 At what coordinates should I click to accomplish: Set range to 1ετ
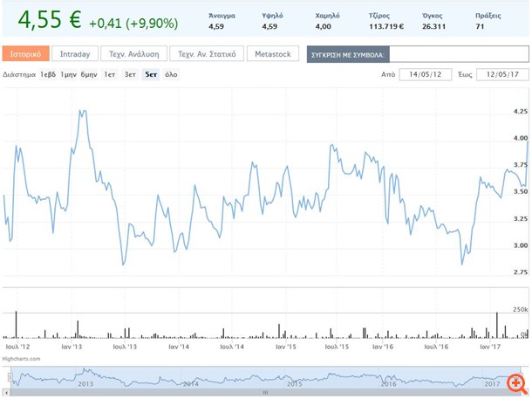pyautogui.click(x=110, y=74)
